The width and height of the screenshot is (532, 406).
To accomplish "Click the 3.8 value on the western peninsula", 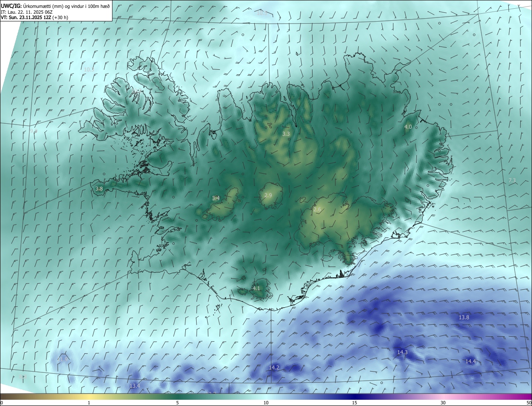I will [99, 188].
